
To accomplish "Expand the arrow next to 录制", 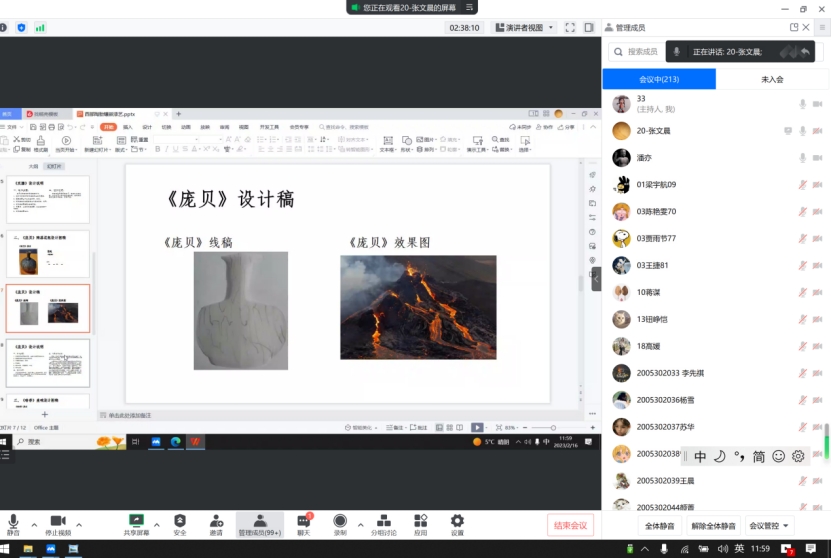I will [360, 525].
